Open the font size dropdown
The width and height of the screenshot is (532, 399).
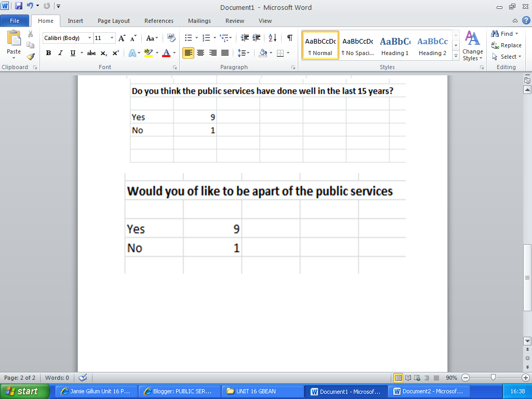coord(112,38)
